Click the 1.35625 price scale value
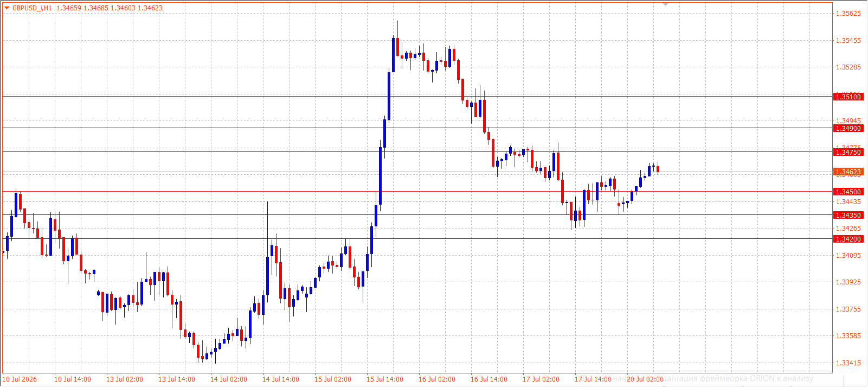 (x=848, y=14)
